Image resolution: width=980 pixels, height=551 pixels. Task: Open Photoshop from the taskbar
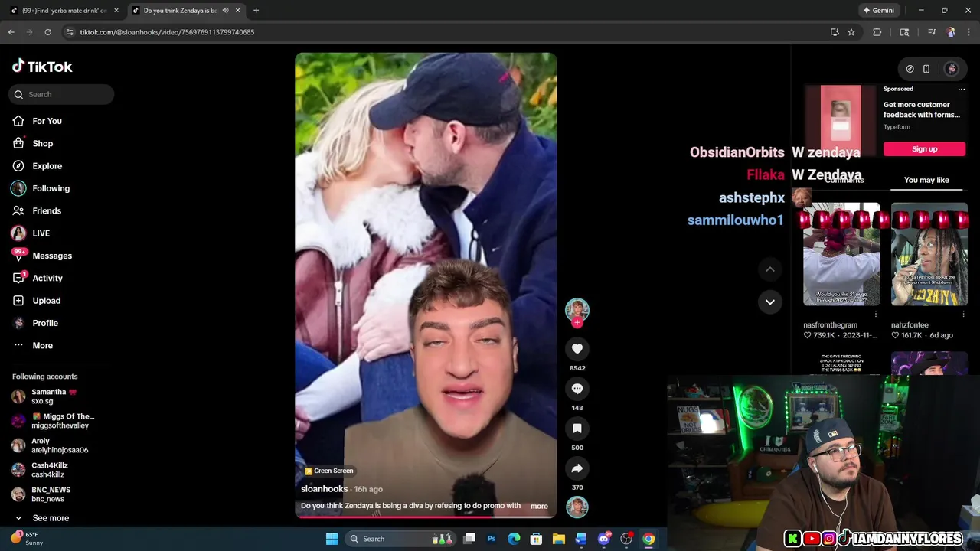pos(492,539)
